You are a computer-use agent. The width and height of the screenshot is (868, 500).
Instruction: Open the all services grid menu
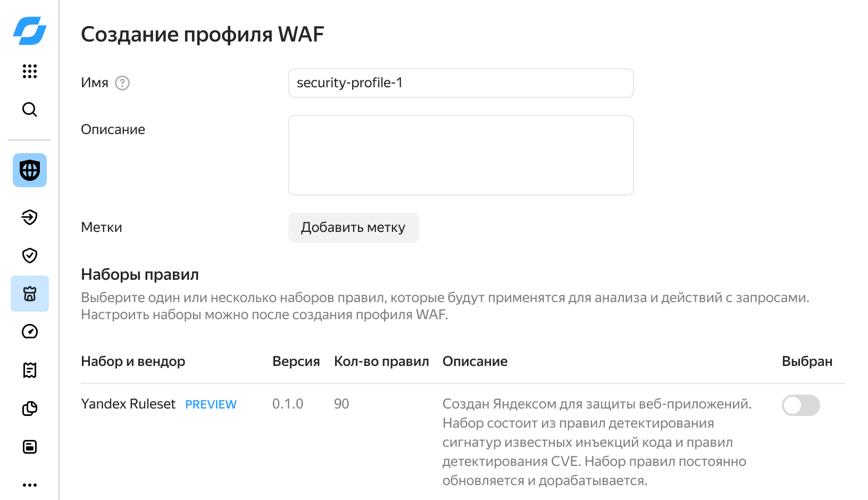pos(30,71)
